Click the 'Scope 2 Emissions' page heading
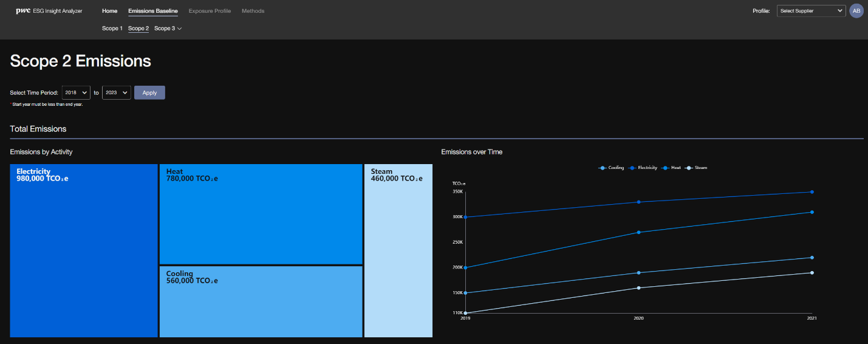This screenshot has width=868, height=344. point(81,61)
